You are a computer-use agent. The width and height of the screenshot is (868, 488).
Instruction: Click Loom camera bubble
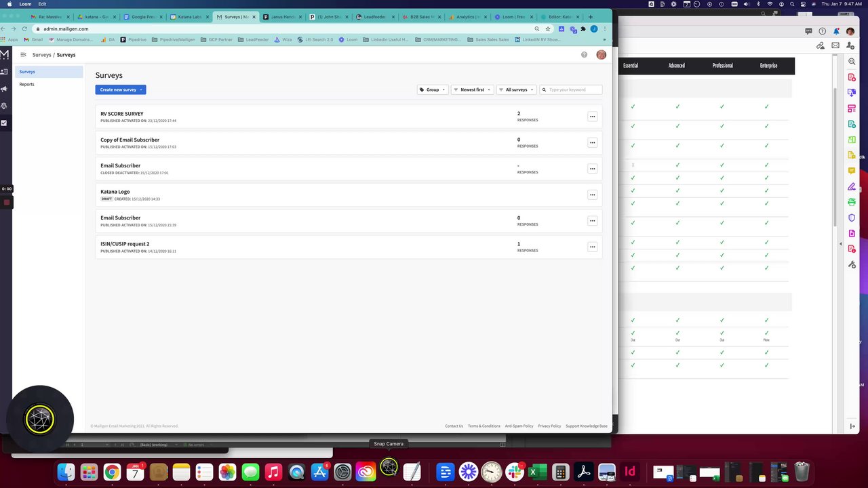pos(39,420)
